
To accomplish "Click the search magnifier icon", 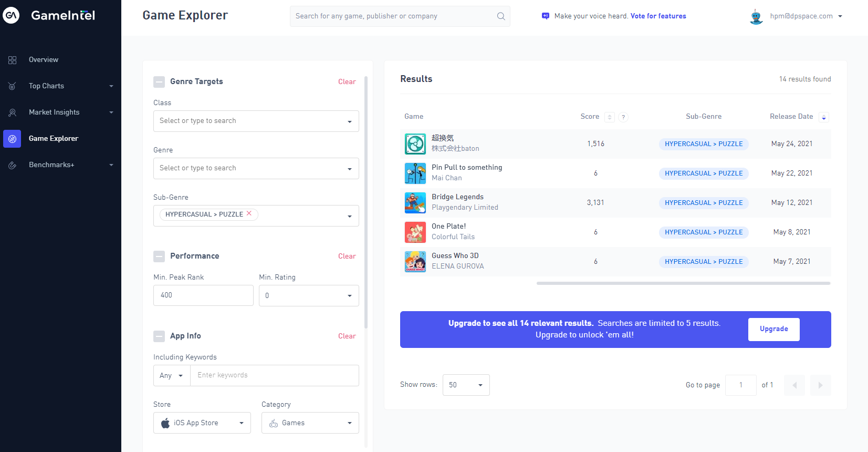I will (x=501, y=16).
